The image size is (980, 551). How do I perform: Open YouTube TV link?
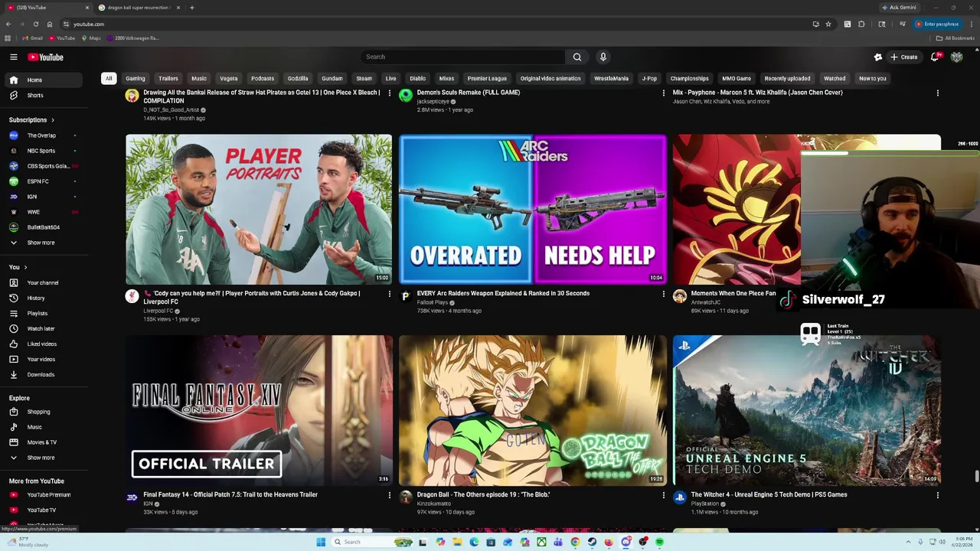pos(44,510)
